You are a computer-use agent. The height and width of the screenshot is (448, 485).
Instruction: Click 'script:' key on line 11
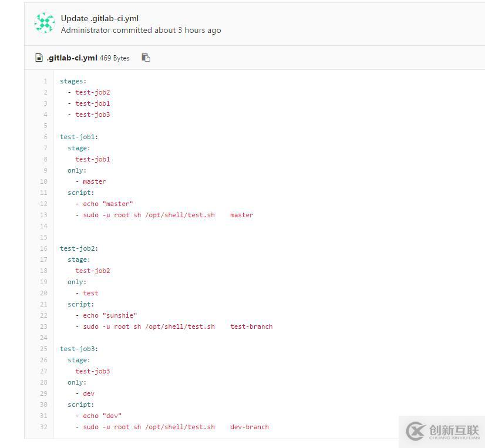pos(80,193)
